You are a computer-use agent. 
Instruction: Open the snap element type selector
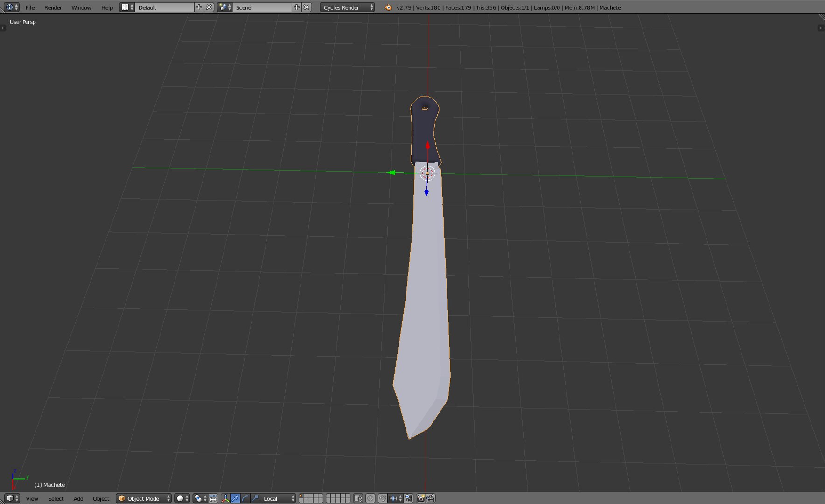pos(396,498)
